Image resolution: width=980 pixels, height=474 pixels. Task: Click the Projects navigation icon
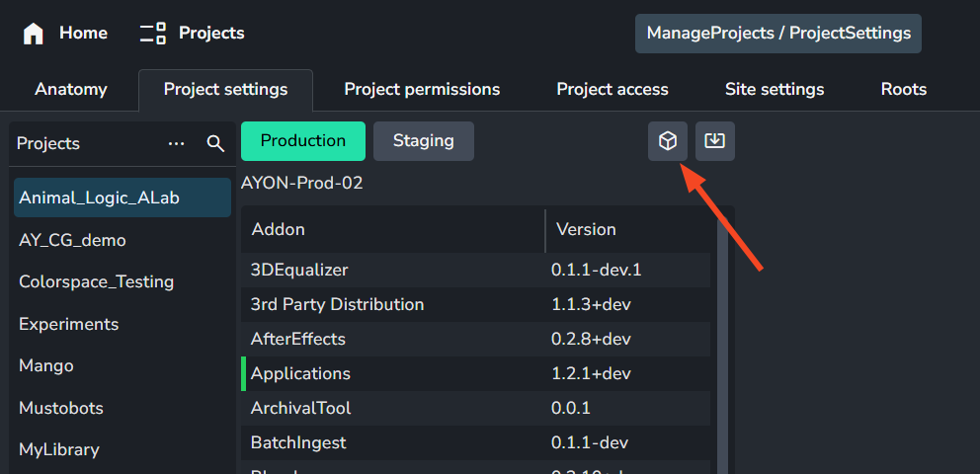[153, 34]
